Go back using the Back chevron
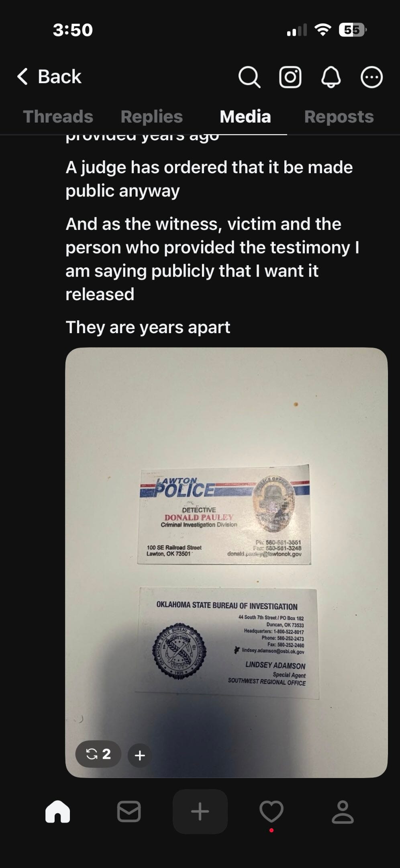Image resolution: width=400 pixels, height=868 pixels. [x=49, y=76]
